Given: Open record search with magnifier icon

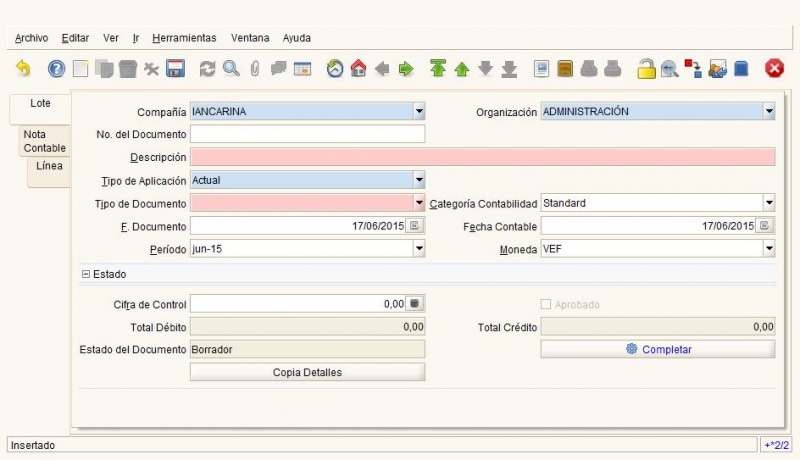Looking at the screenshot, I should tap(231, 69).
